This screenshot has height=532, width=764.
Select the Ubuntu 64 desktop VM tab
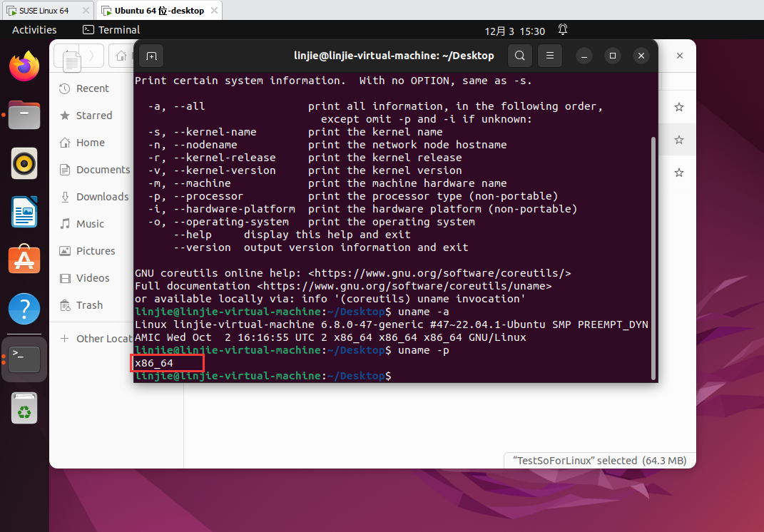tap(159, 10)
